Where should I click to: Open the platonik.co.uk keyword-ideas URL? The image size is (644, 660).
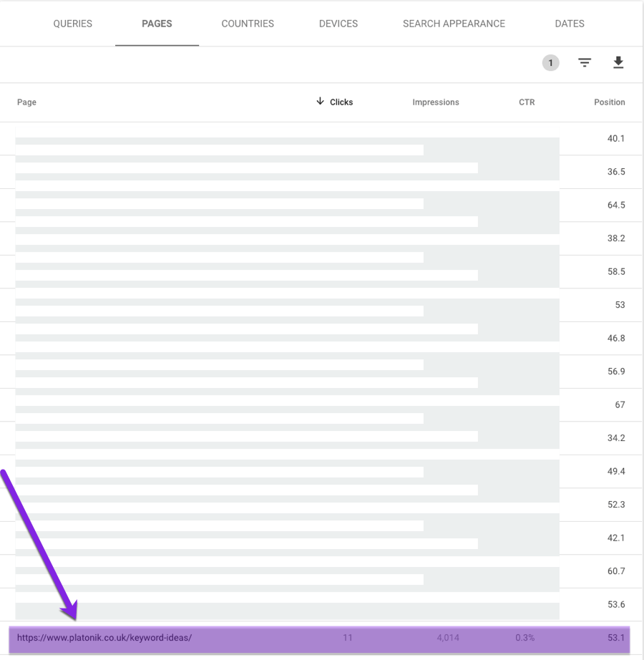coord(104,638)
